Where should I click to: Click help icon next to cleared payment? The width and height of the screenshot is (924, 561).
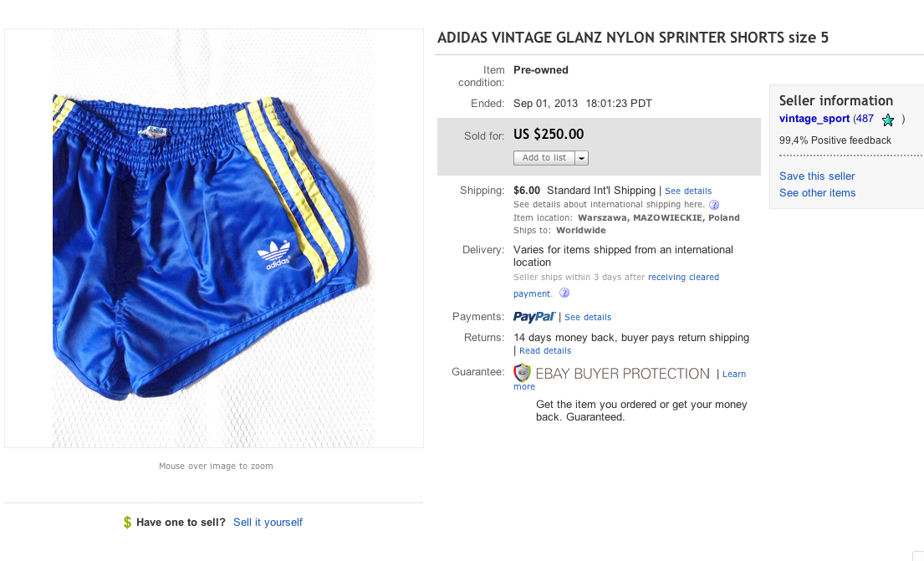pos(564,293)
